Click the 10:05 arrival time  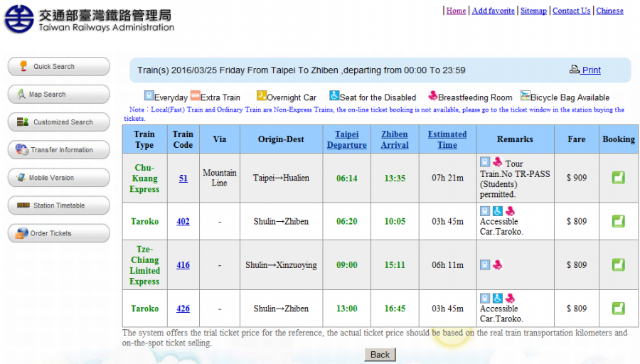[x=395, y=222]
